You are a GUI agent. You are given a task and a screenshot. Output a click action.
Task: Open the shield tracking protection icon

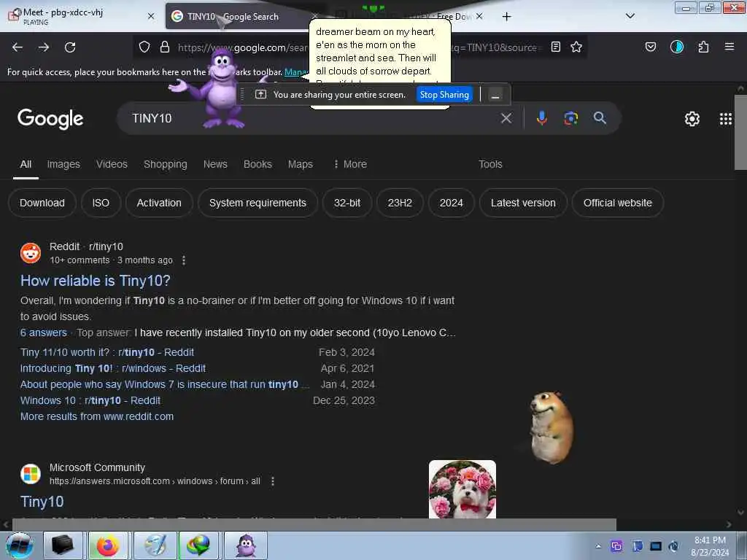click(x=144, y=47)
